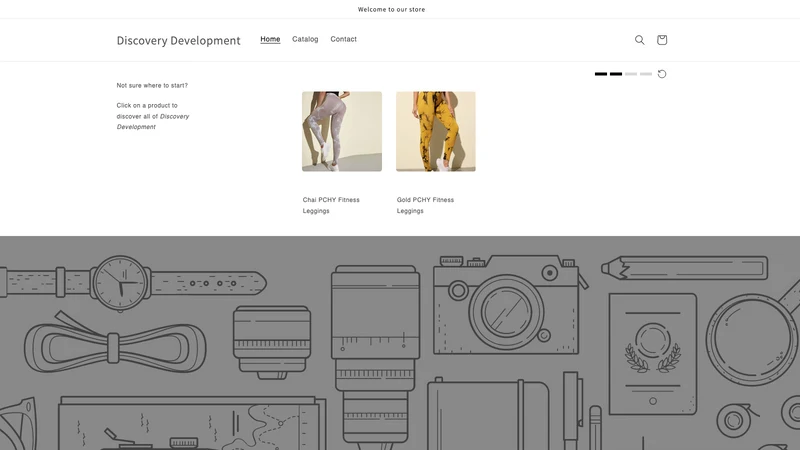Open the Catalog menu item
Viewport: 800px width, 450px height.
click(x=305, y=39)
